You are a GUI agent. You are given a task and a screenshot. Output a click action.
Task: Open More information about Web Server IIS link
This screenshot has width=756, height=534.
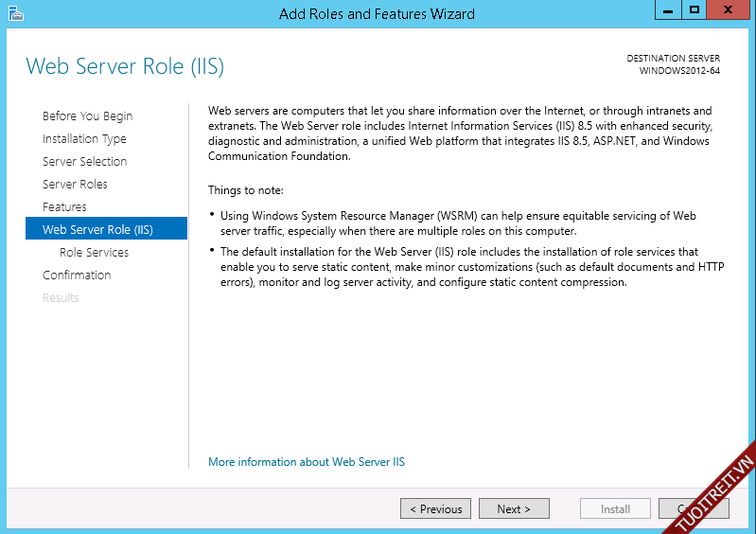pyautogui.click(x=307, y=462)
